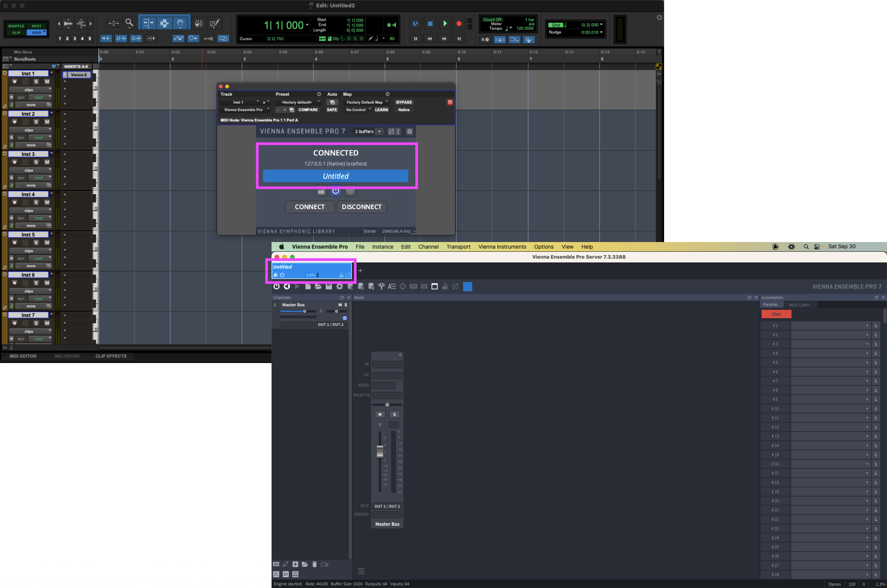This screenshot has width=887, height=588.
Task: Click the MIR button in VEP toolbar
Action: click(x=413, y=287)
